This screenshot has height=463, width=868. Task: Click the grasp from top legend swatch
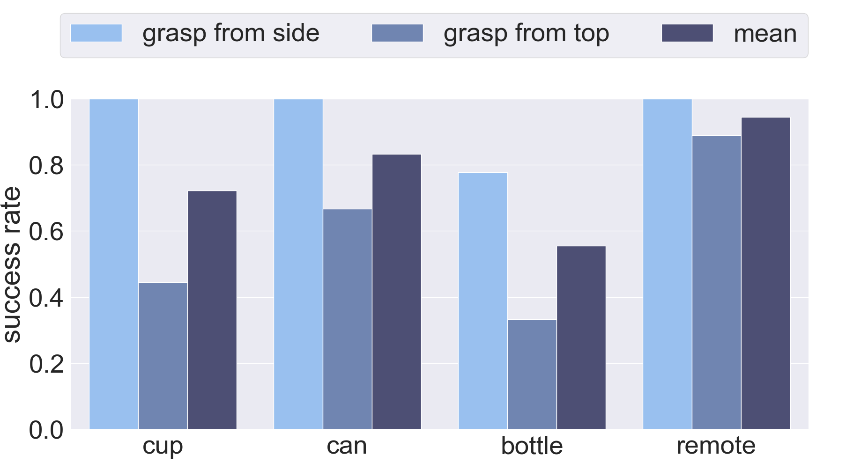click(x=397, y=33)
